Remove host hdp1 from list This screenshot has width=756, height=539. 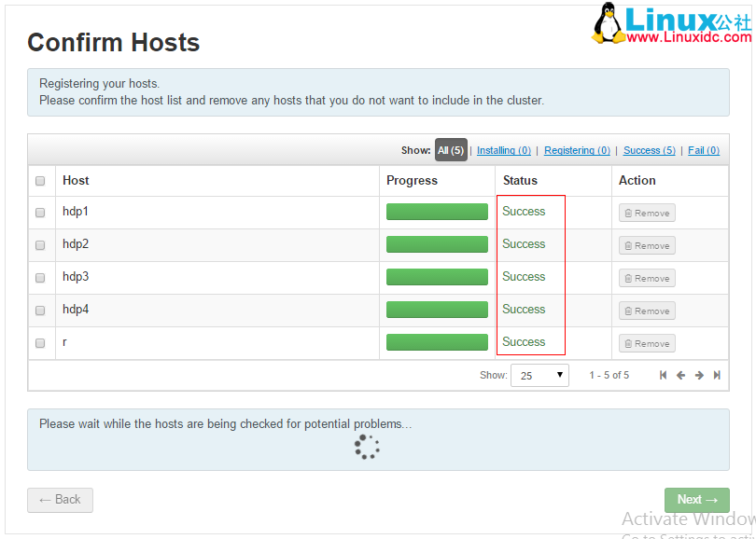point(647,213)
